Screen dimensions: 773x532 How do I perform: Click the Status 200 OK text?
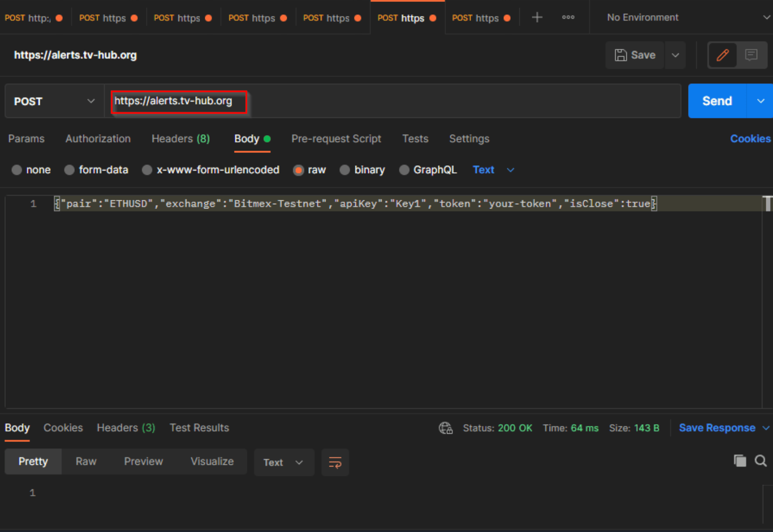point(497,428)
